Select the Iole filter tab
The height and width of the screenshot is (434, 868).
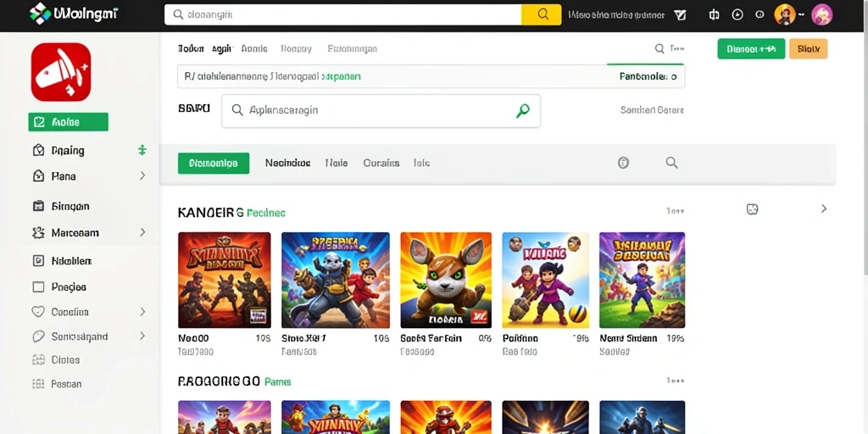(x=422, y=164)
